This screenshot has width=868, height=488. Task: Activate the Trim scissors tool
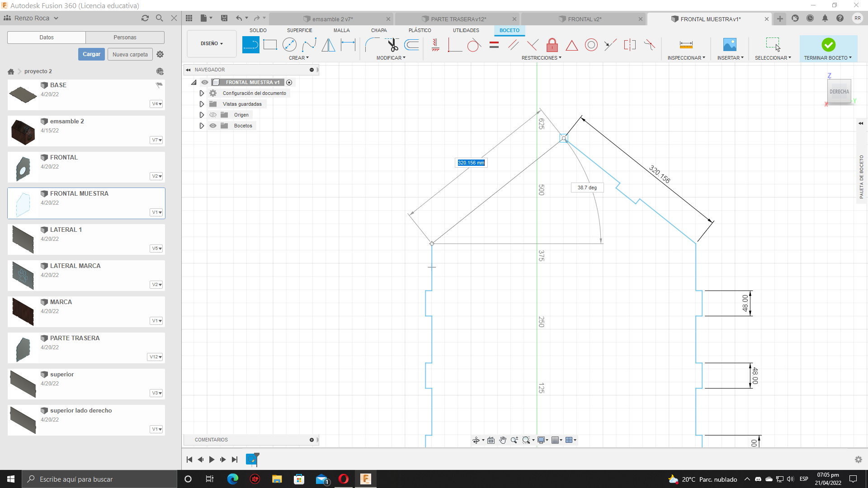tap(392, 45)
